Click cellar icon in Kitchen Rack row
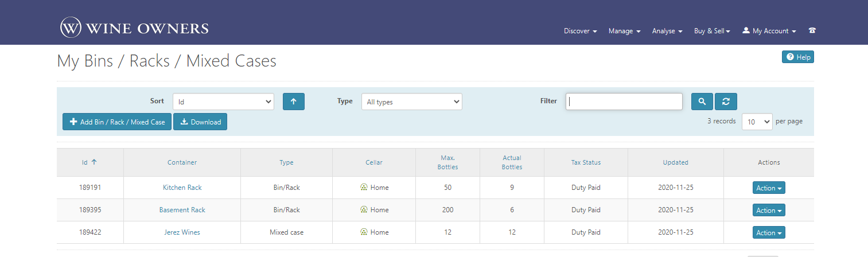 pos(364,188)
